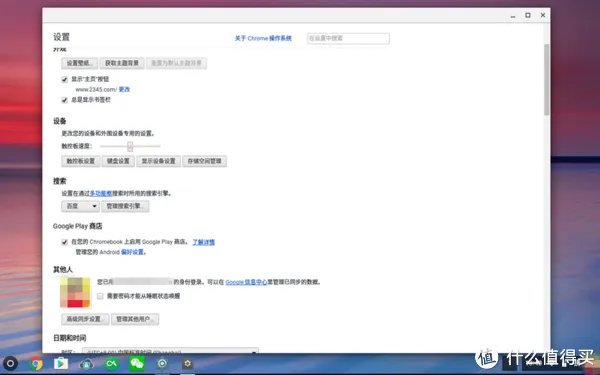Image resolution: width=600 pixels, height=375 pixels.
Task: Click 更改 link next to www.2345.com
Action: tap(124, 90)
